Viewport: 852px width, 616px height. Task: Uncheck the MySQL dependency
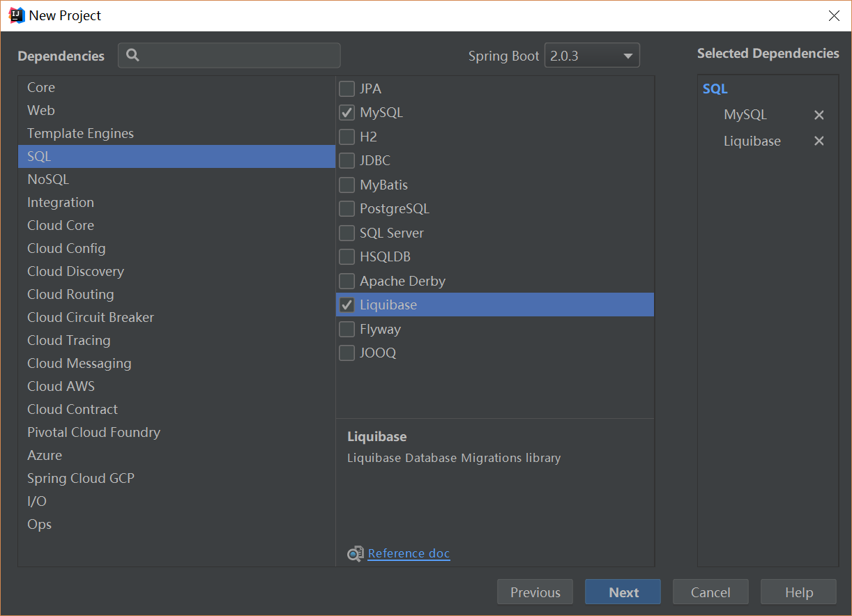[x=347, y=113]
